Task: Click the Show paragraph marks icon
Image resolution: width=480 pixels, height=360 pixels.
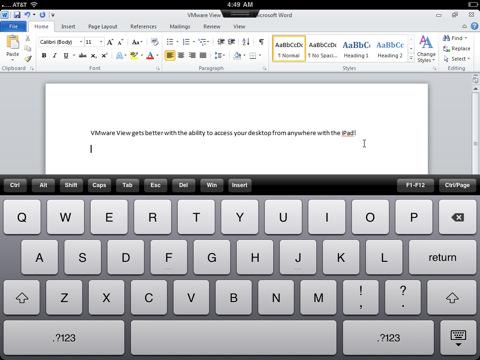Action: pos(261,42)
